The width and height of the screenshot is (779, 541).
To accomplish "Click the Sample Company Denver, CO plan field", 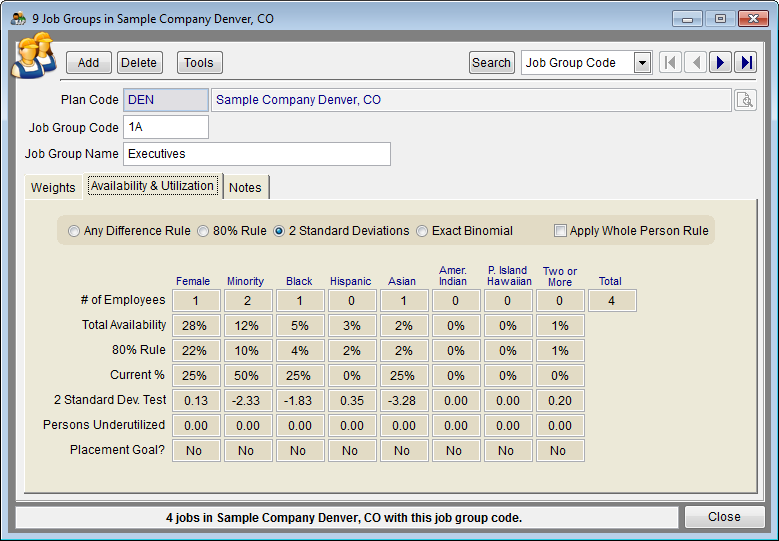I will pos(471,100).
